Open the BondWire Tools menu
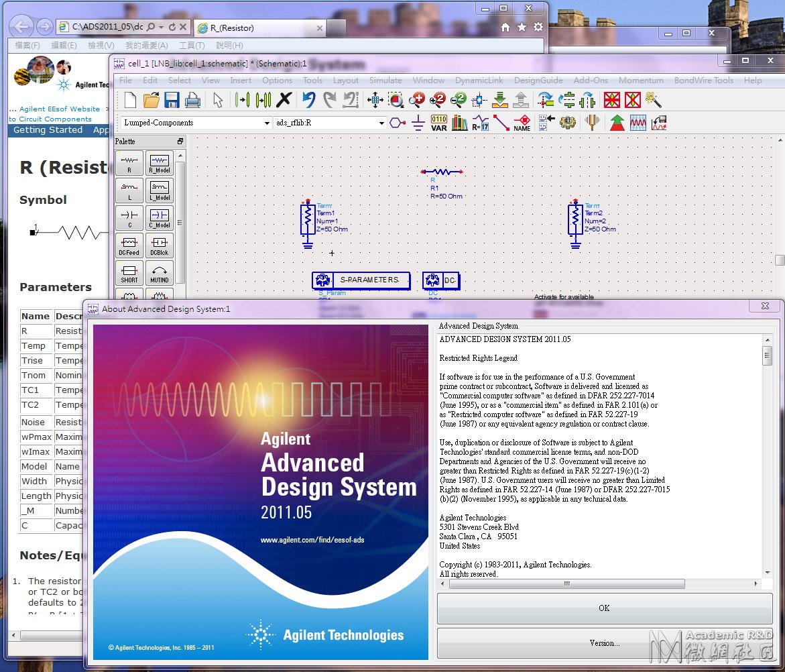 pyautogui.click(x=703, y=80)
